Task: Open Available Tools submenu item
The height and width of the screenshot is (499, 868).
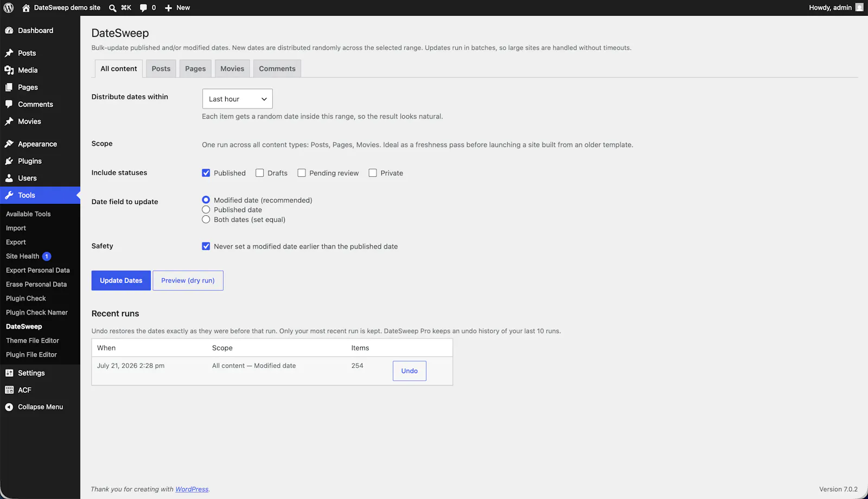Action: click(28, 214)
